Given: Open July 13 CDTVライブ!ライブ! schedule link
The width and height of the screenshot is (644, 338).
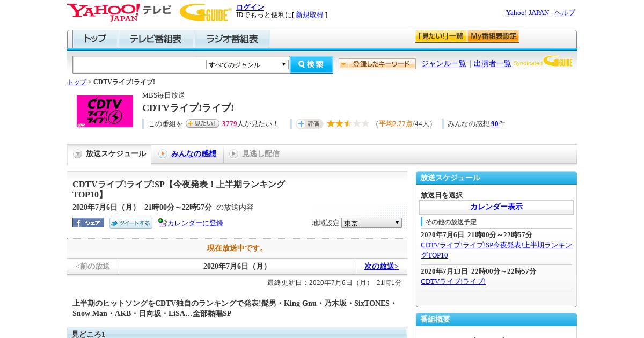Looking at the screenshot, I should click(453, 282).
